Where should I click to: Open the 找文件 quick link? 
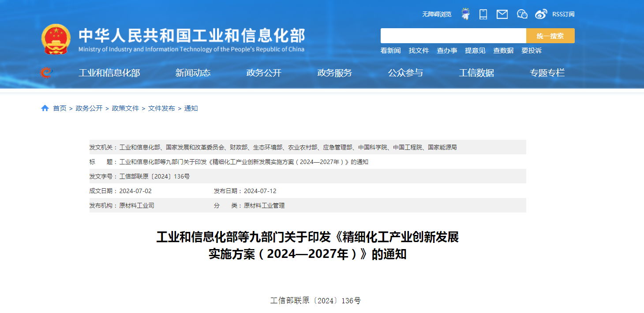pos(419,51)
